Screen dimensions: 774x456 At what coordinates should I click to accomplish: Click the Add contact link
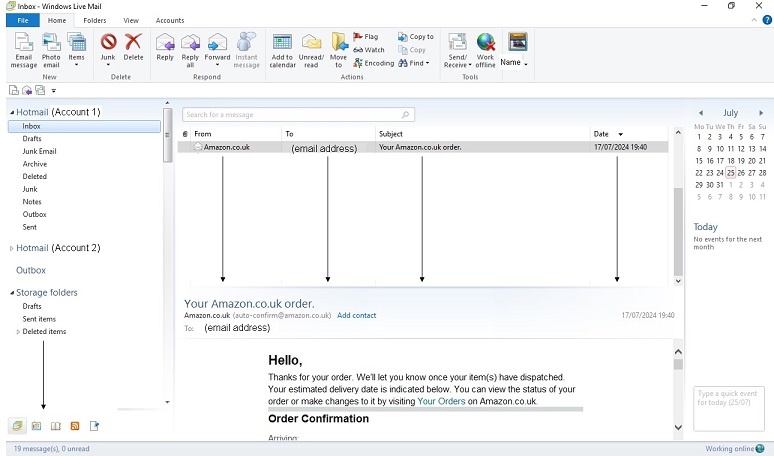(x=356, y=315)
